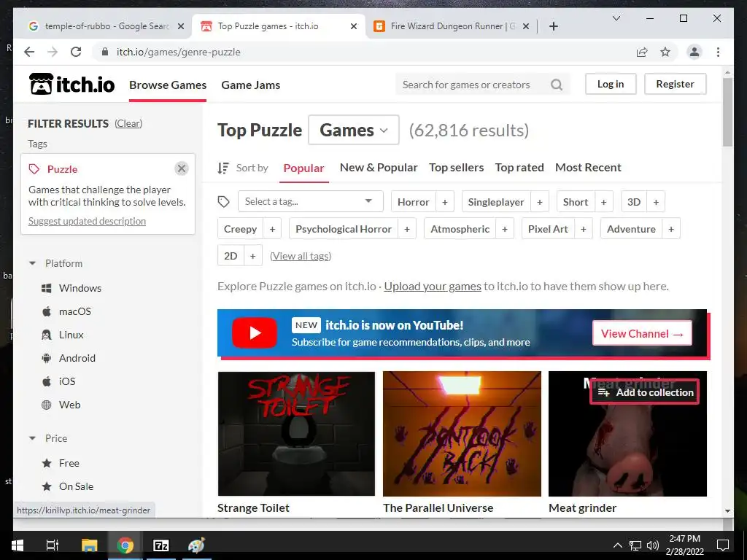Sort by Top sellers
The image size is (747, 560).
tap(457, 168)
